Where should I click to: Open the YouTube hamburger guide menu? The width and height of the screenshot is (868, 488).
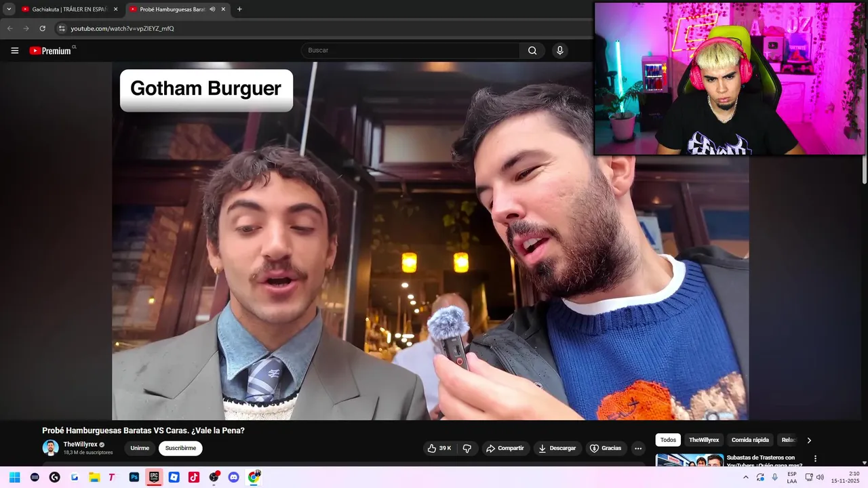pyautogui.click(x=15, y=51)
